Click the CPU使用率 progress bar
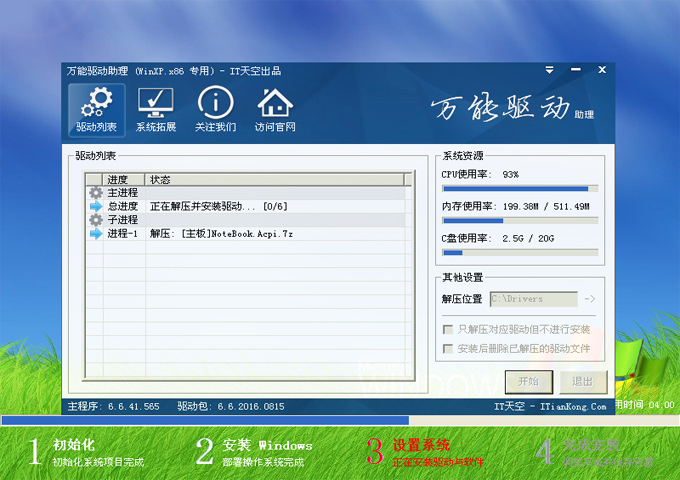Viewport: 680px width, 480px height. (520, 189)
